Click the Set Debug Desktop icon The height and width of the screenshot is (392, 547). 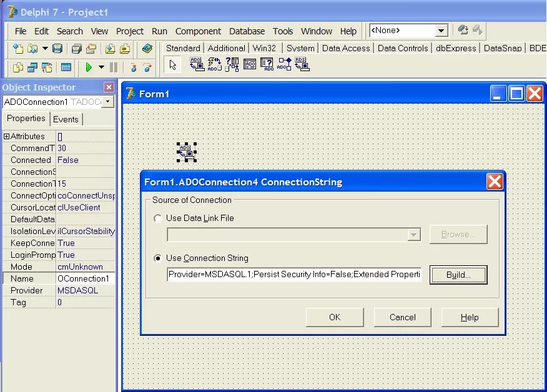478,31
